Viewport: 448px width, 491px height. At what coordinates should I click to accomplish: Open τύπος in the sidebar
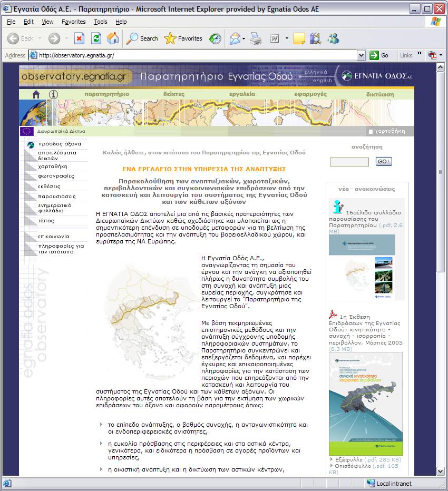coord(46,221)
